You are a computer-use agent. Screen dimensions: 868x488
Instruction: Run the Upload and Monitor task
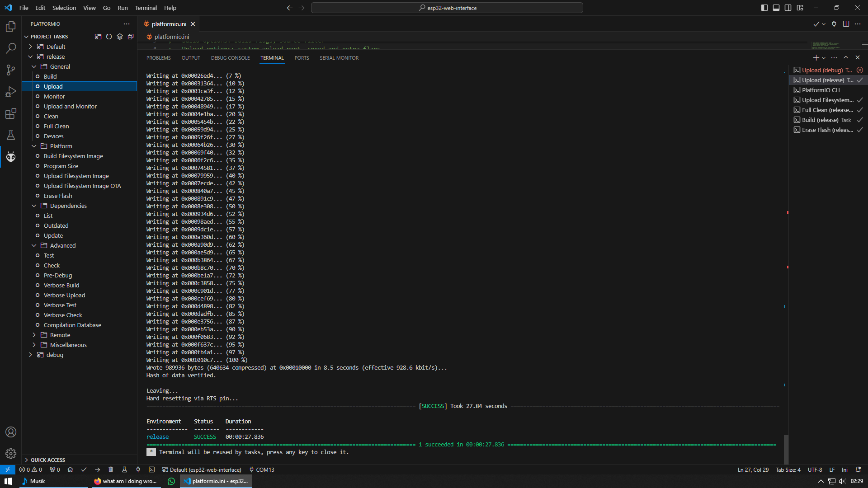(70, 106)
